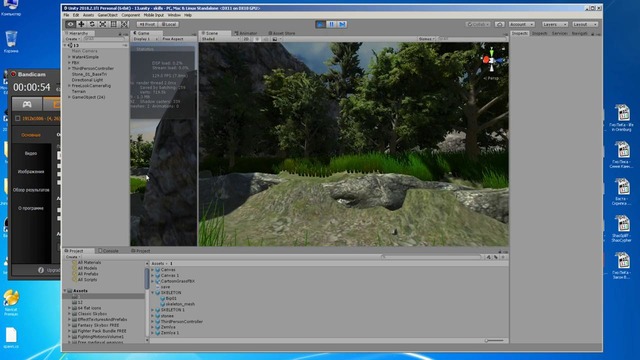Click the Canvas prefab icon
Screen dimensions: 640x360
(158, 270)
